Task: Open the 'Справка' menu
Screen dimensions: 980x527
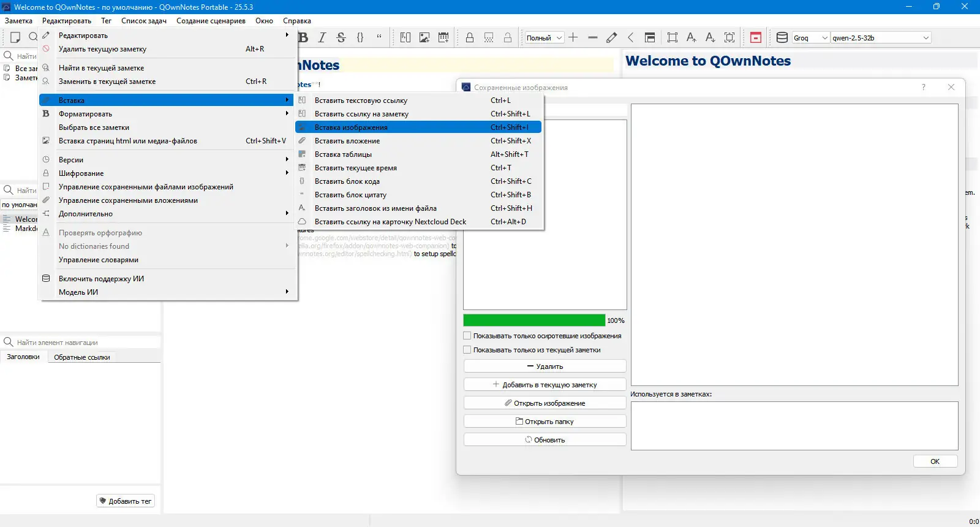Action: click(x=297, y=21)
